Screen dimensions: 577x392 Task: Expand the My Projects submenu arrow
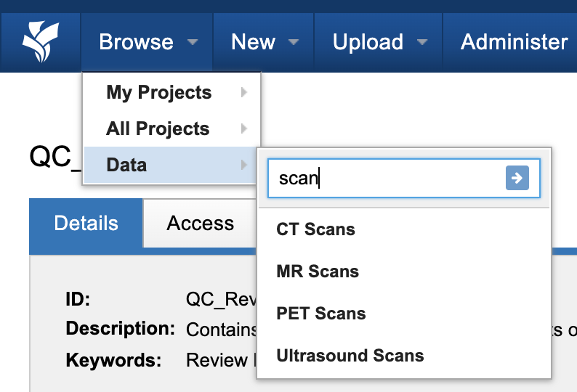[x=244, y=93]
